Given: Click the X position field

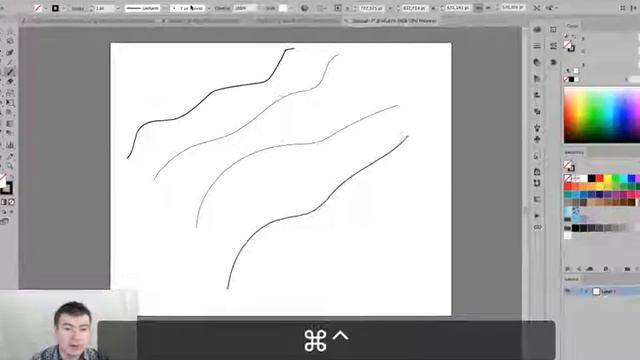Looking at the screenshot, I should 371,8.
